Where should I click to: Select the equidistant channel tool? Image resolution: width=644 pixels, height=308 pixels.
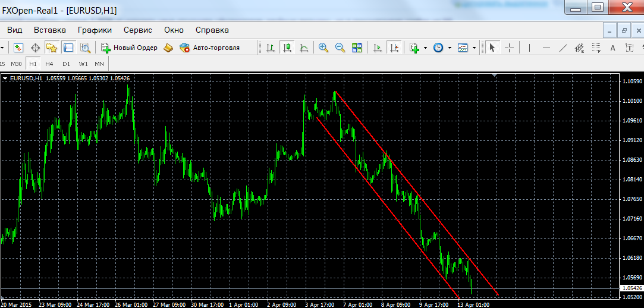[580, 48]
